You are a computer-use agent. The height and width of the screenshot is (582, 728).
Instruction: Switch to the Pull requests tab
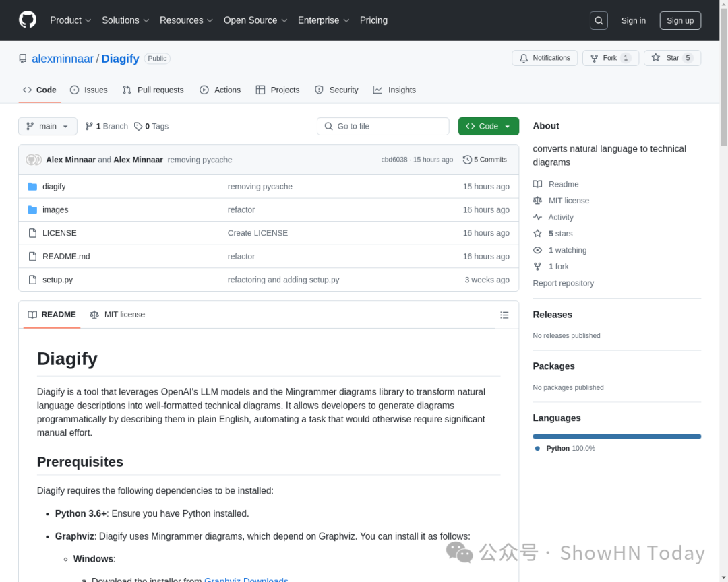click(153, 90)
